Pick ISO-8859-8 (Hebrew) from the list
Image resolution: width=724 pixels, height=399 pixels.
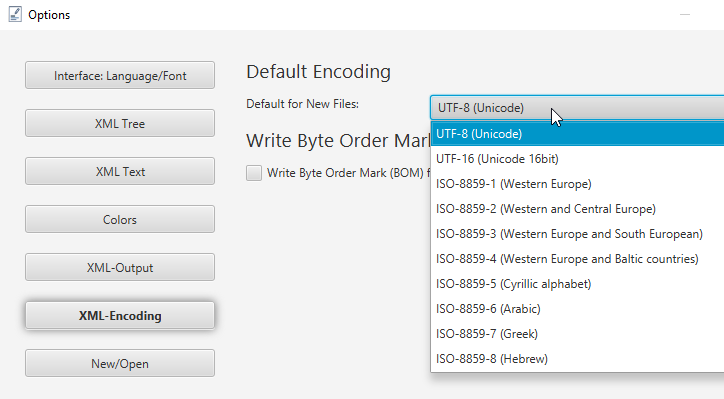tap(577, 358)
